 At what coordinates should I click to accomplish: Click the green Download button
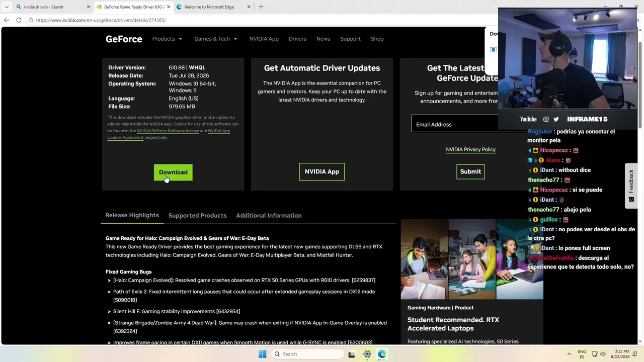(173, 172)
